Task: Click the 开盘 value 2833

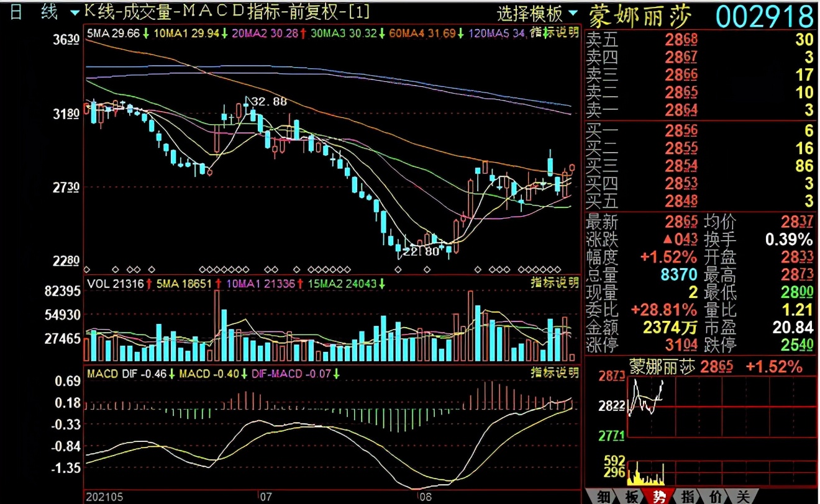Action: click(x=798, y=257)
